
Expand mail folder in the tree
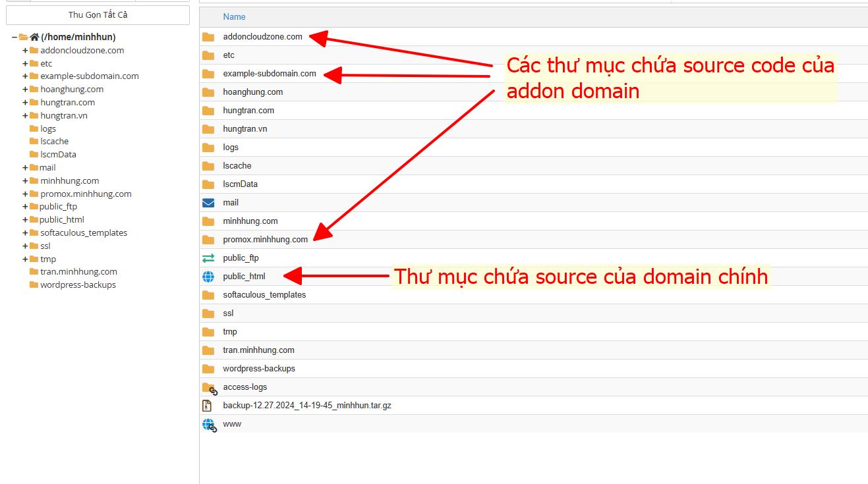tap(25, 168)
